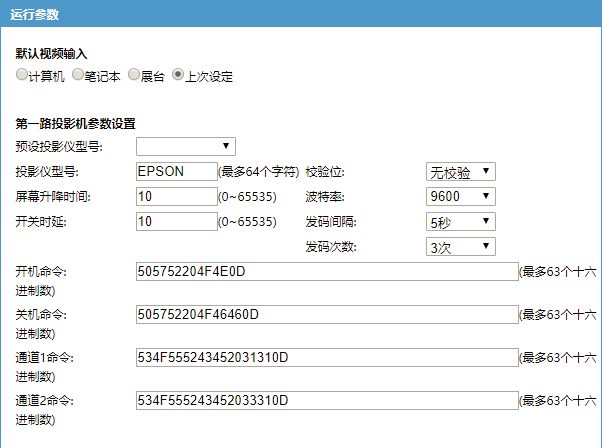Viewport: 602px width, 448px height.
Task: Open the 波特率 dropdown set to 9600
Action: tap(460, 197)
